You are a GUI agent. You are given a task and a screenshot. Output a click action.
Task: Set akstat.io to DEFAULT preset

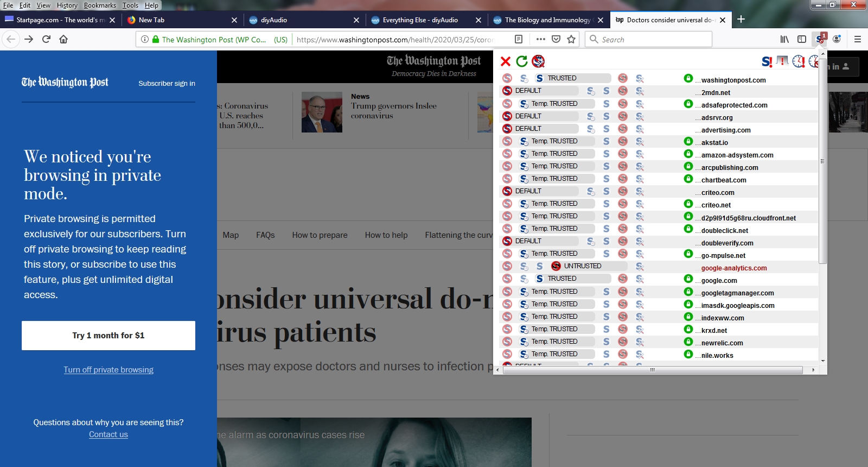[507, 141]
